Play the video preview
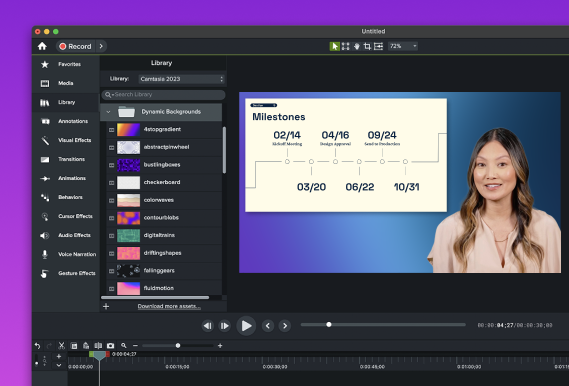 click(x=246, y=326)
